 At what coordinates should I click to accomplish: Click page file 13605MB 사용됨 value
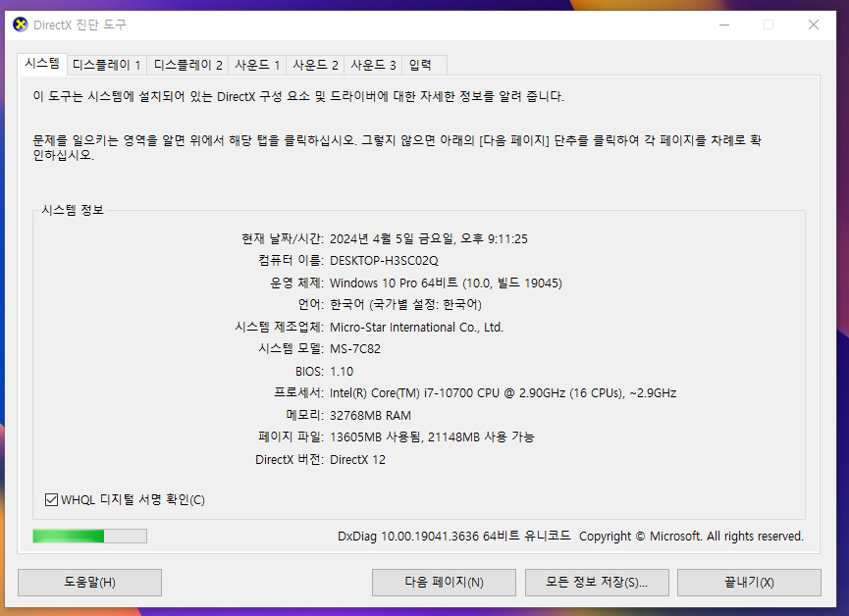(x=375, y=437)
